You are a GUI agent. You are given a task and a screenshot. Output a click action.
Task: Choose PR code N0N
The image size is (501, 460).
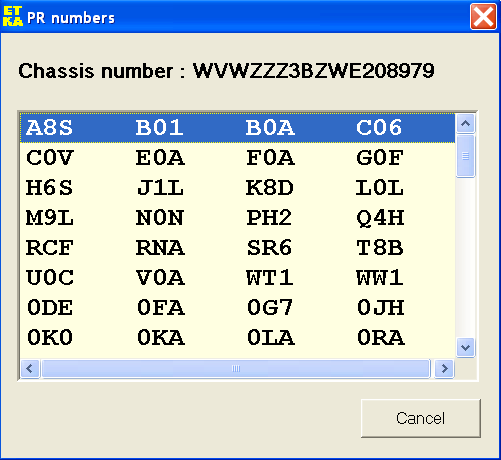(x=160, y=218)
